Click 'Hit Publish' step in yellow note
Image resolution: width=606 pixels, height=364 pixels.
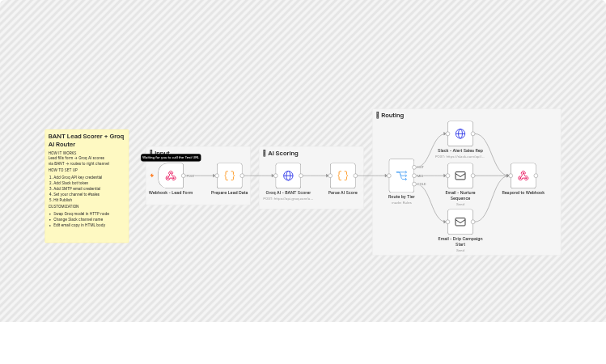click(62, 200)
